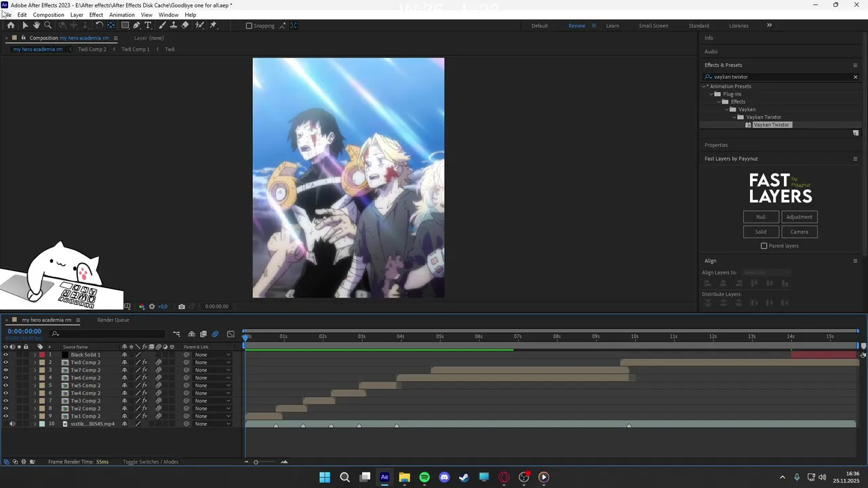Screen dimensions: 868x488
Task: Toggle the fx switch on Tw7 Comp 2
Action: tap(144, 370)
